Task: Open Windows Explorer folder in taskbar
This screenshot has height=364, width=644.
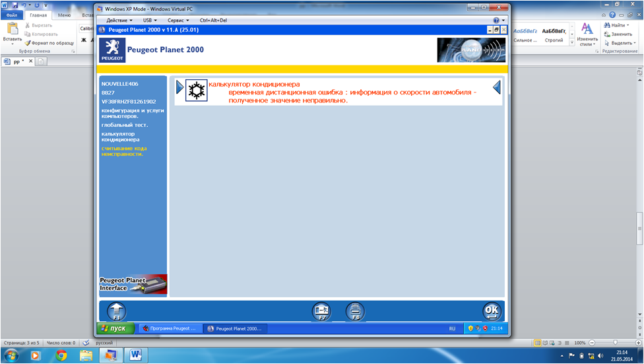Action: point(86,355)
